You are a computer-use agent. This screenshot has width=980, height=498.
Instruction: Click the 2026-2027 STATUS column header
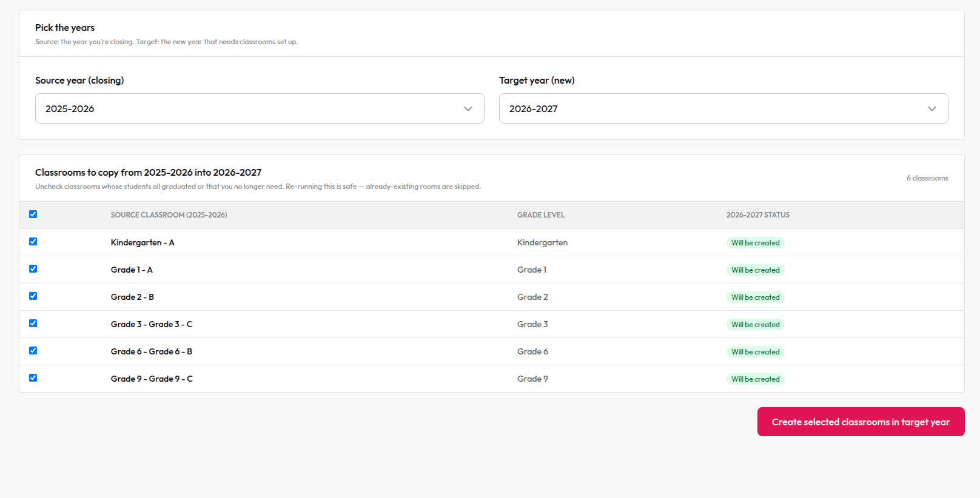coord(758,215)
